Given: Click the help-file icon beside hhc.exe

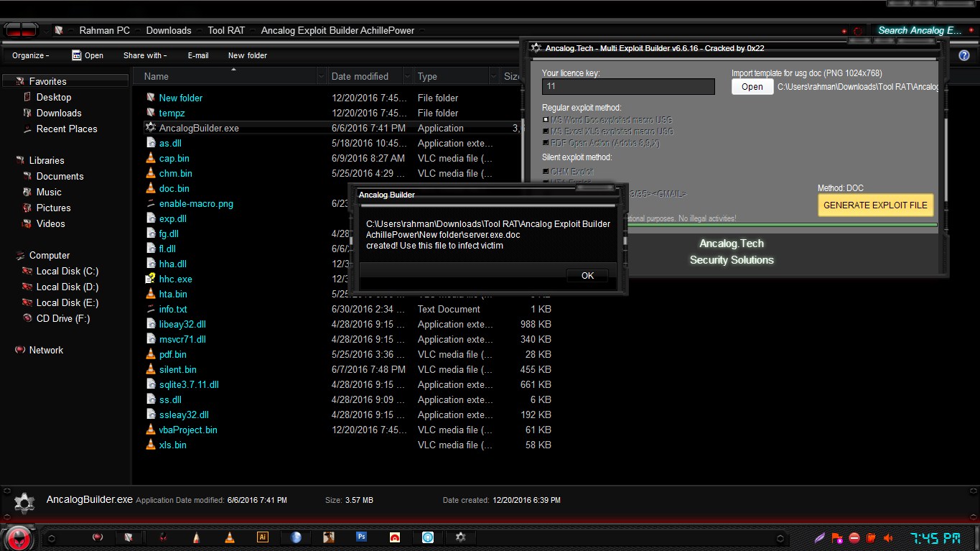Looking at the screenshot, I should pyautogui.click(x=151, y=279).
